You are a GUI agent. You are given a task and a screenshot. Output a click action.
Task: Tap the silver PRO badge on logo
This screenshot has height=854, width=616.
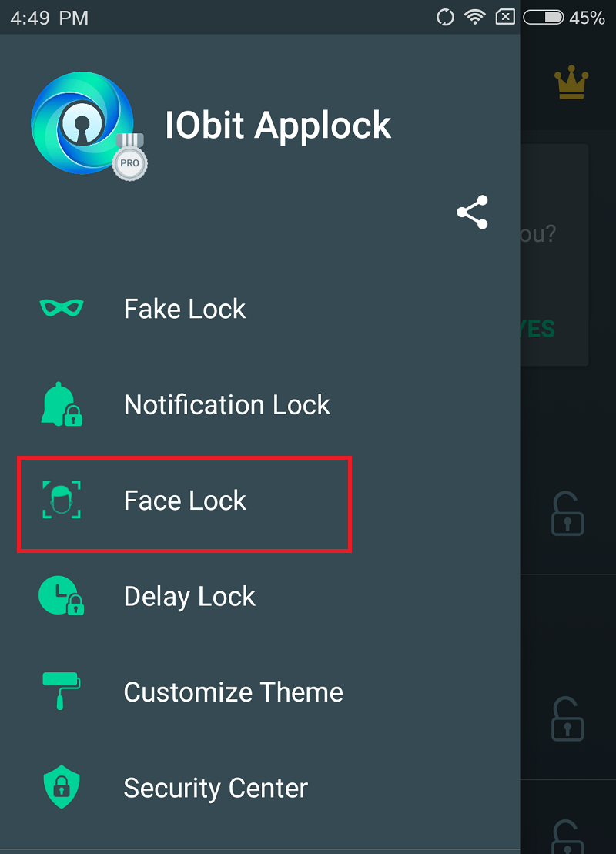129,161
